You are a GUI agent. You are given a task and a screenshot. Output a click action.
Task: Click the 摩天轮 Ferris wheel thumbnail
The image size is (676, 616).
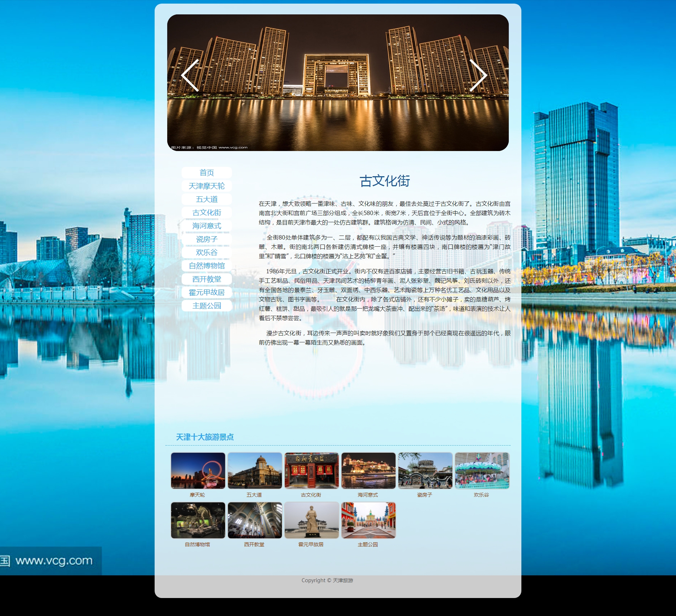pyautogui.click(x=198, y=470)
